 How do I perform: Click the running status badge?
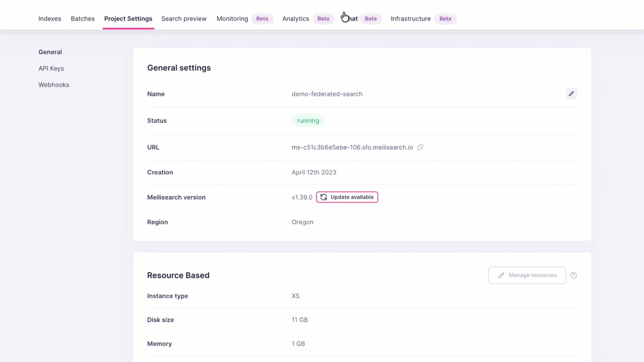308,121
